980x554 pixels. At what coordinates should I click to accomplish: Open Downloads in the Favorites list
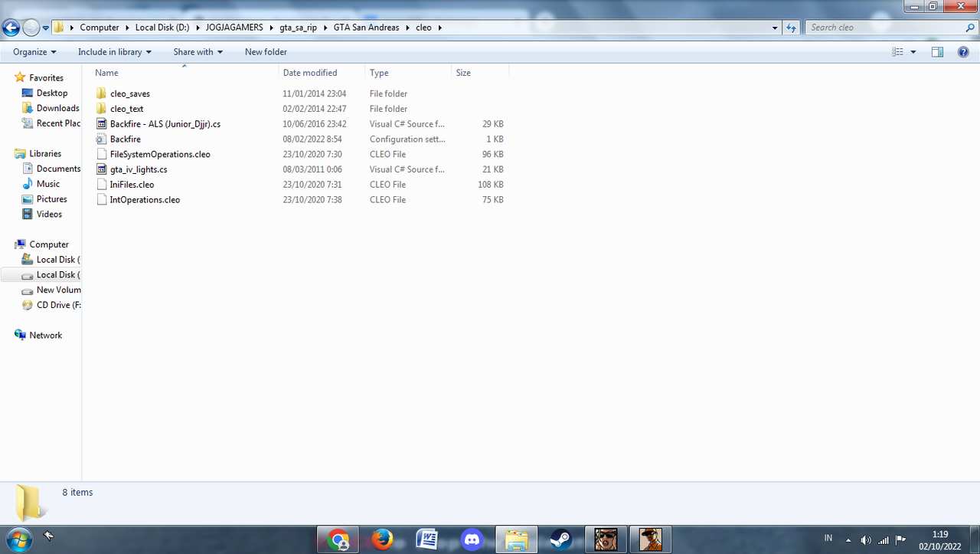coord(57,108)
